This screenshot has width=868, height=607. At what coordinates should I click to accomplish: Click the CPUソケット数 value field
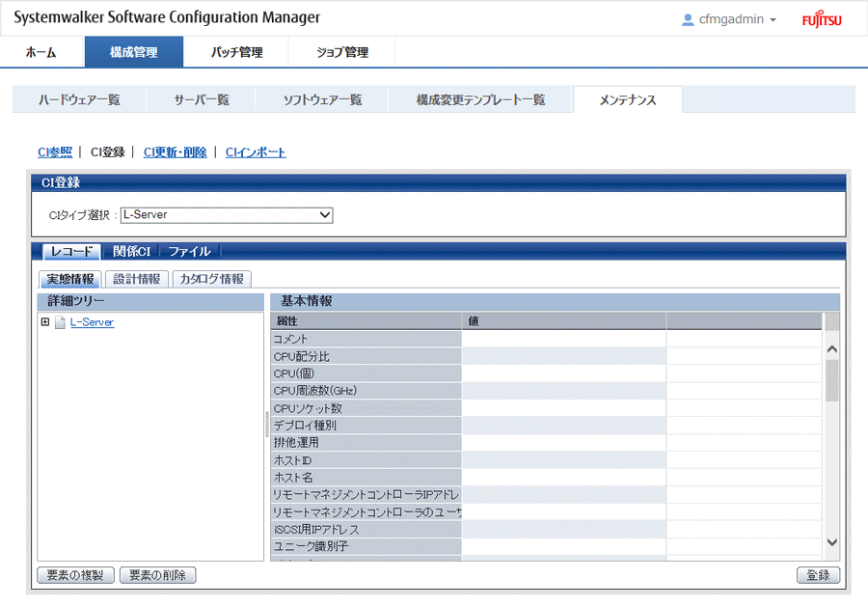563,408
